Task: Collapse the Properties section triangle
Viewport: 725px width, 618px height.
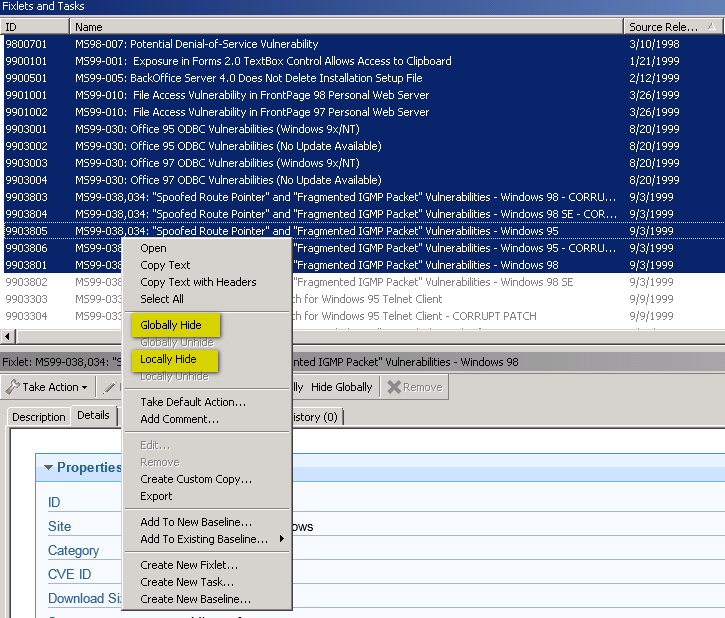Action: click(x=48, y=467)
